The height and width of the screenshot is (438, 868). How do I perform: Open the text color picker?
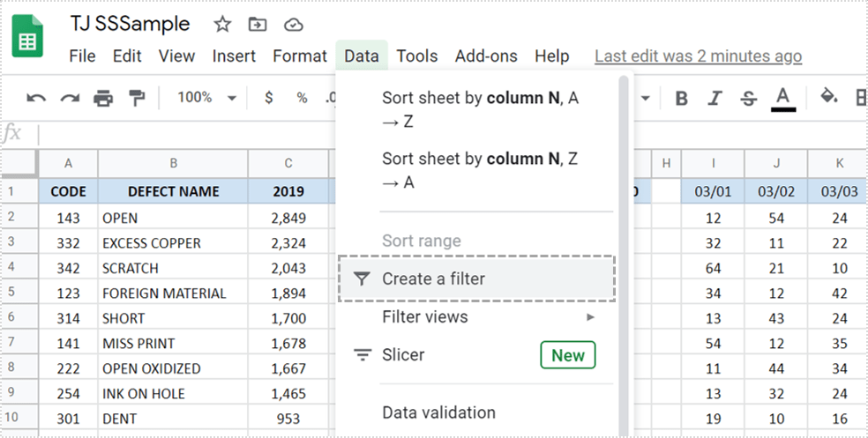click(783, 98)
